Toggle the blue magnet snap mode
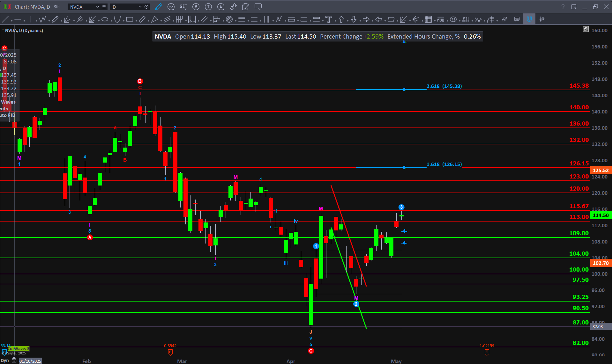Image resolution: width=612 pixels, height=364 pixels. pos(529,19)
